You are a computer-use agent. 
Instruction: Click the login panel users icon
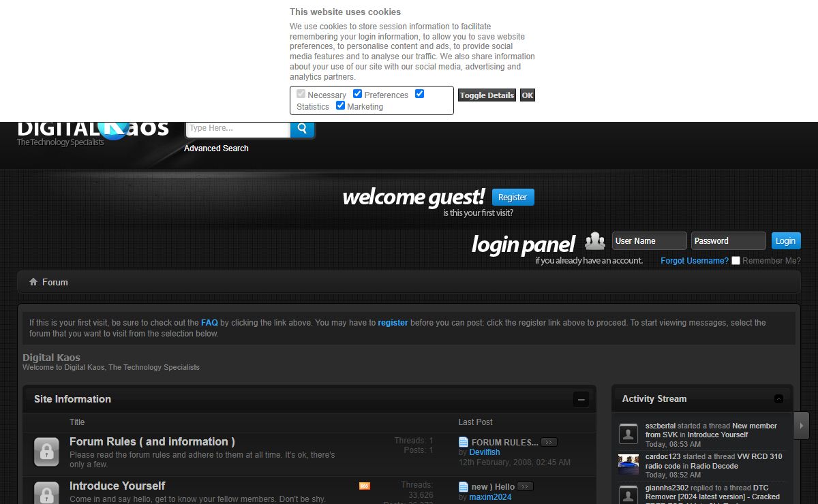[x=595, y=240]
